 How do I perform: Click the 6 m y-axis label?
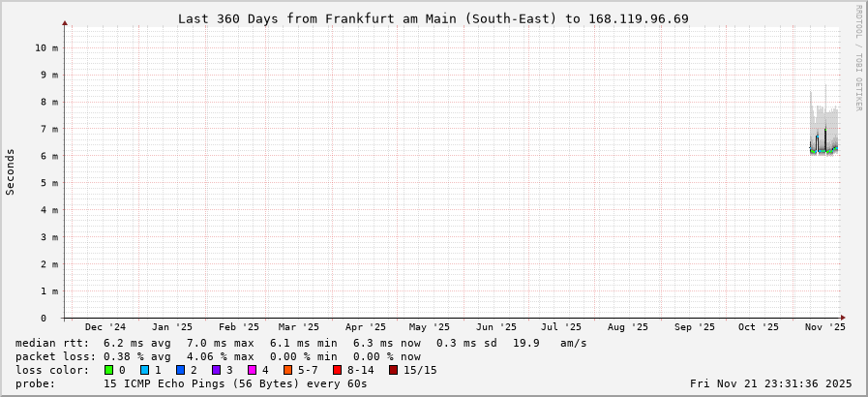click(x=48, y=156)
